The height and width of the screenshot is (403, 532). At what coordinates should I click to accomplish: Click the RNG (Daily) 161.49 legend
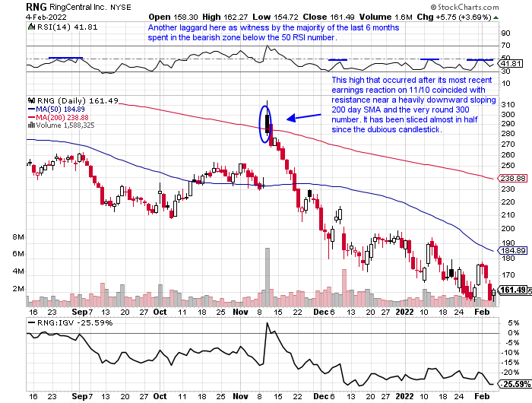pyautogui.click(x=78, y=101)
